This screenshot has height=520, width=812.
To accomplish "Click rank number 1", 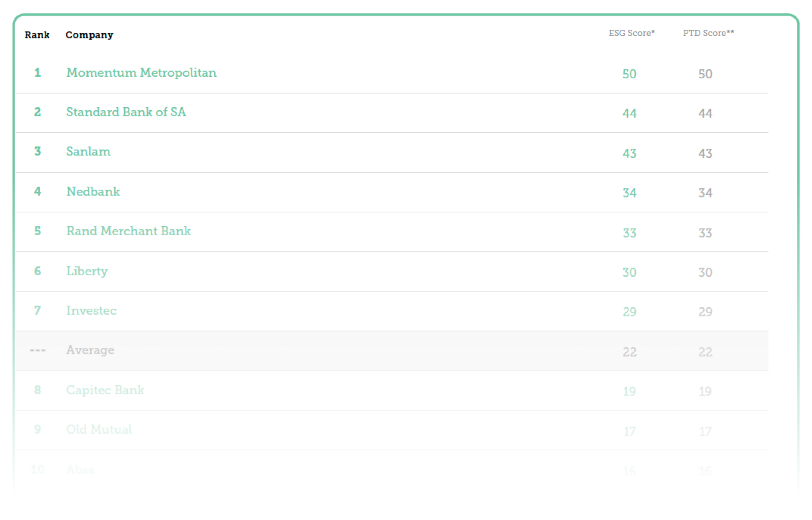I will point(38,73).
